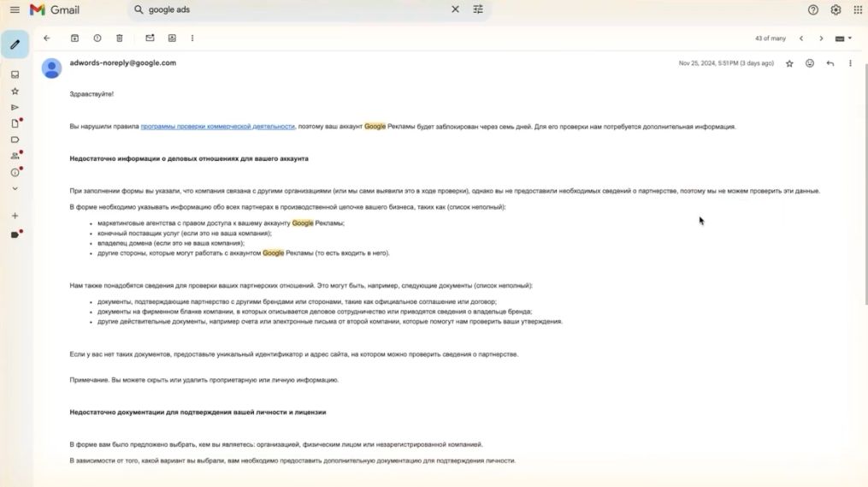Open the info category sidebar icon
The image size is (868, 487).
pos(15,172)
